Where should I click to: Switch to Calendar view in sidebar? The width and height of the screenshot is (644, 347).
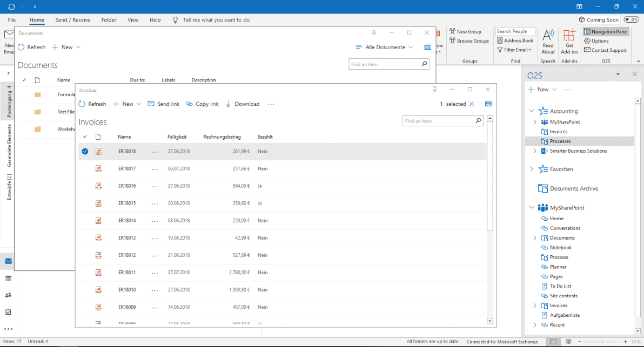coord(8,278)
